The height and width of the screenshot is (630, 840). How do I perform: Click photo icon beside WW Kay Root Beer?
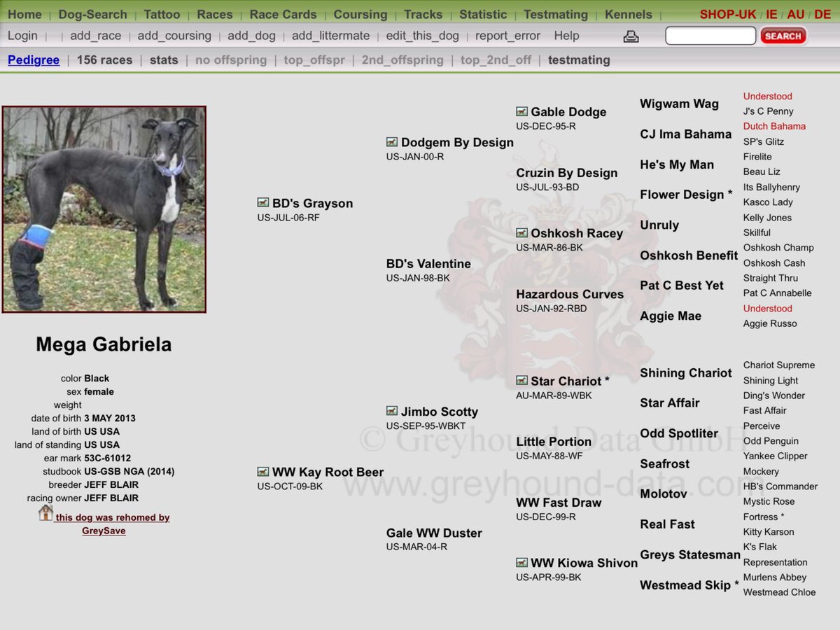coord(263,472)
